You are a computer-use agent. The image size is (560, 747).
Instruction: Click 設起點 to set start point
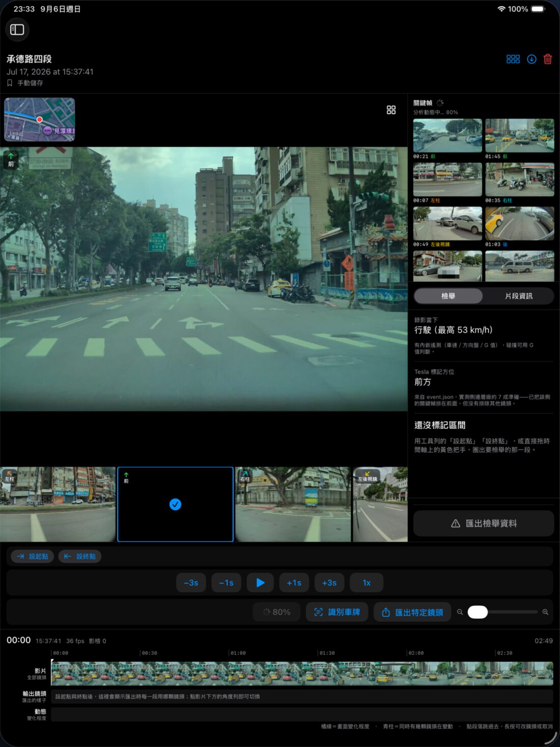pyautogui.click(x=33, y=557)
